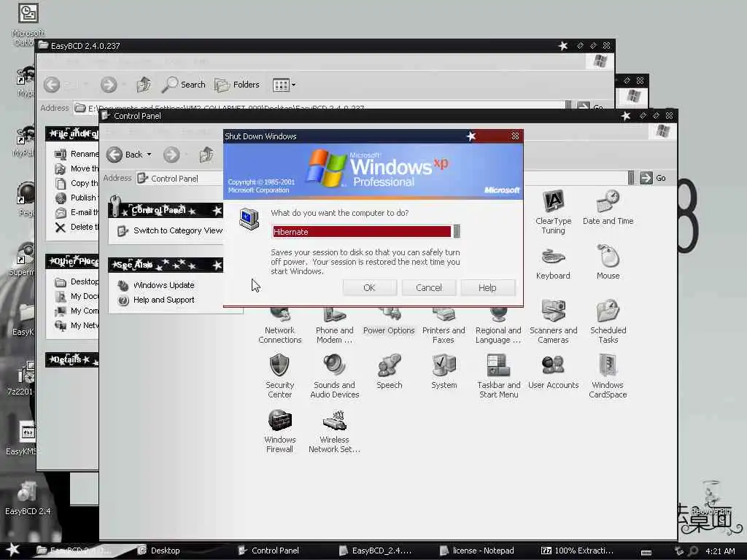This screenshot has height=560, width=747.
Task: Open Phone and Modem options
Action: [334, 327]
